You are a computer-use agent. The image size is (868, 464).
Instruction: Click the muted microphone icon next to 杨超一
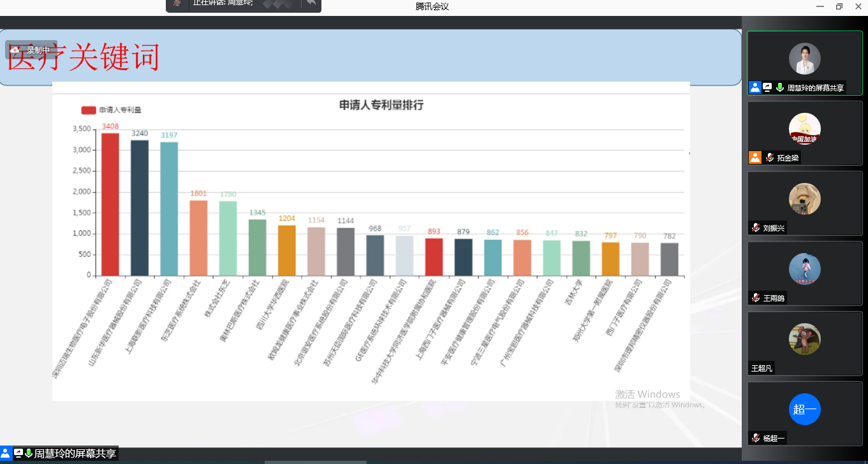click(756, 438)
